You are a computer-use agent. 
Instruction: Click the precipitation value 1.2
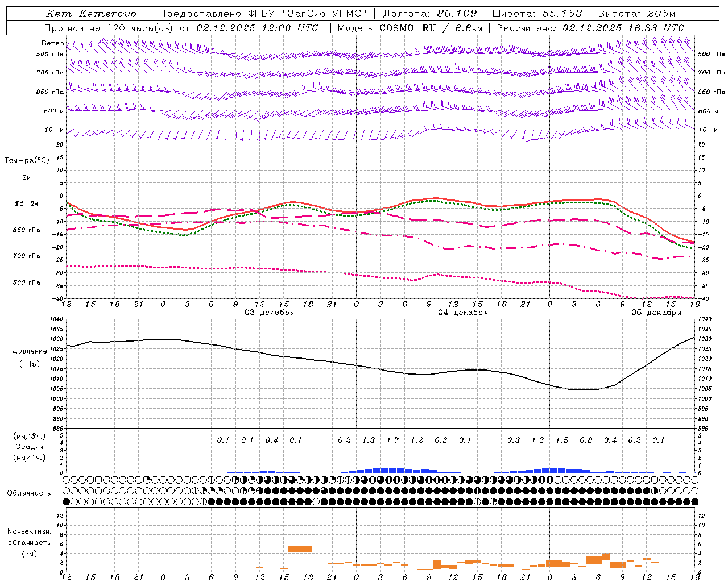click(x=417, y=440)
